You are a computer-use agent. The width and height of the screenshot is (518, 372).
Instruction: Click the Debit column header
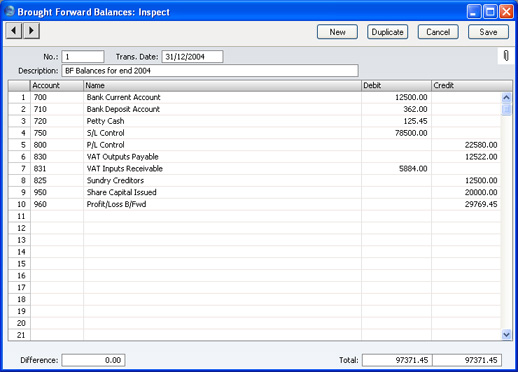(396, 86)
